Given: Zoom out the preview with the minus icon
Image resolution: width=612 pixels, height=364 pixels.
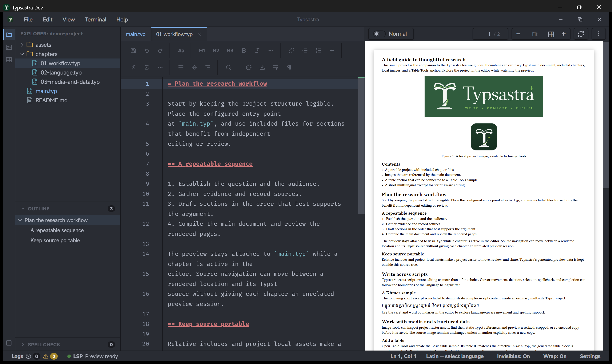Looking at the screenshot, I should [x=518, y=34].
